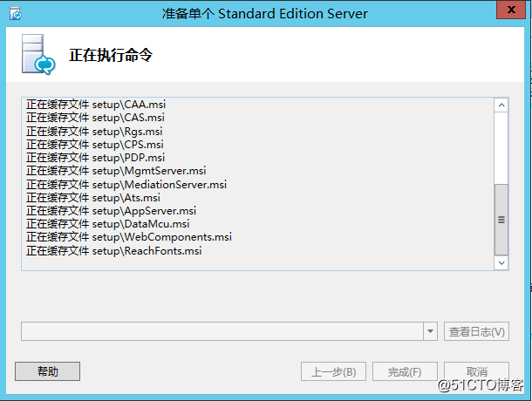Click the log list vertical scrollbar thumb
The height and width of the screenshot is (401, 532).
click(501, 220)
